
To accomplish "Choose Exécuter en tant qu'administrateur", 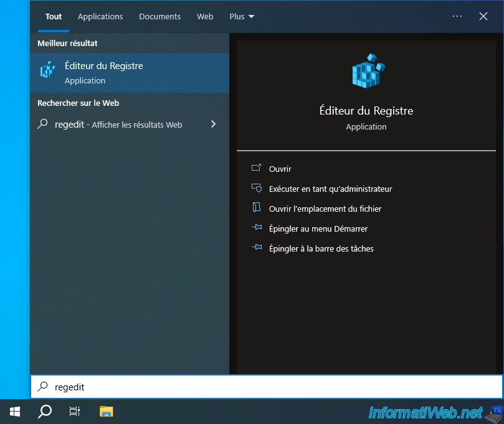I will pos(330,189).
